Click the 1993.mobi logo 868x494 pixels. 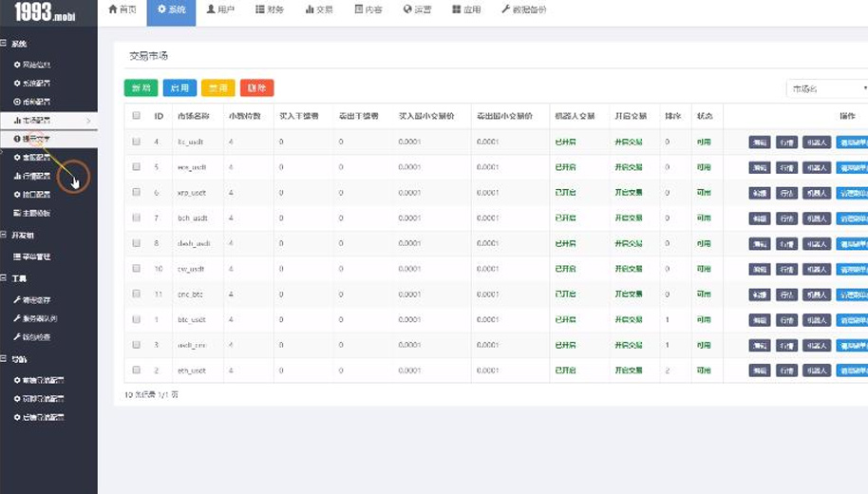[x=45, y=13]
